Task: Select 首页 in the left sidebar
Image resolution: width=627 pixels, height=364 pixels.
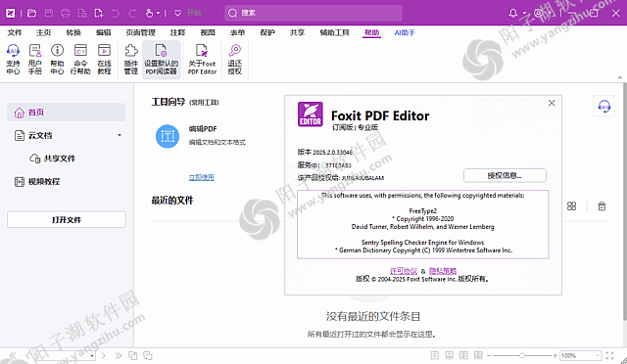Action: click(x=67, y=113)
